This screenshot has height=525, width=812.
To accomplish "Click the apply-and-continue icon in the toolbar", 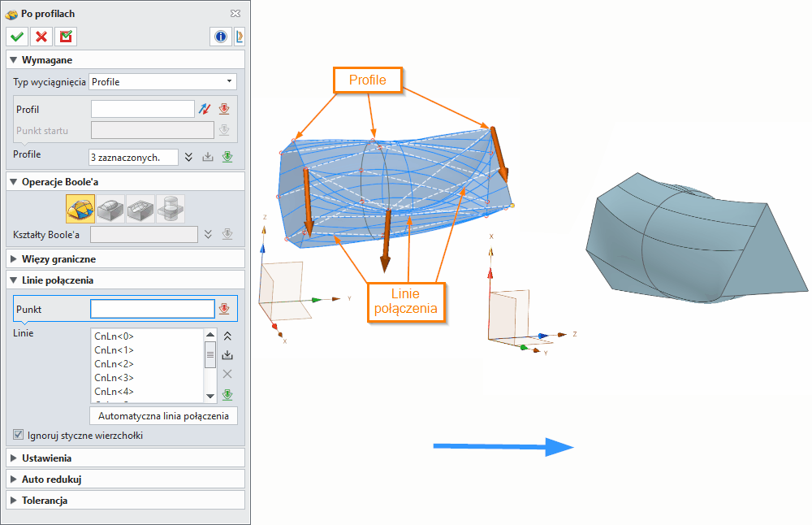I will [65, 37].
